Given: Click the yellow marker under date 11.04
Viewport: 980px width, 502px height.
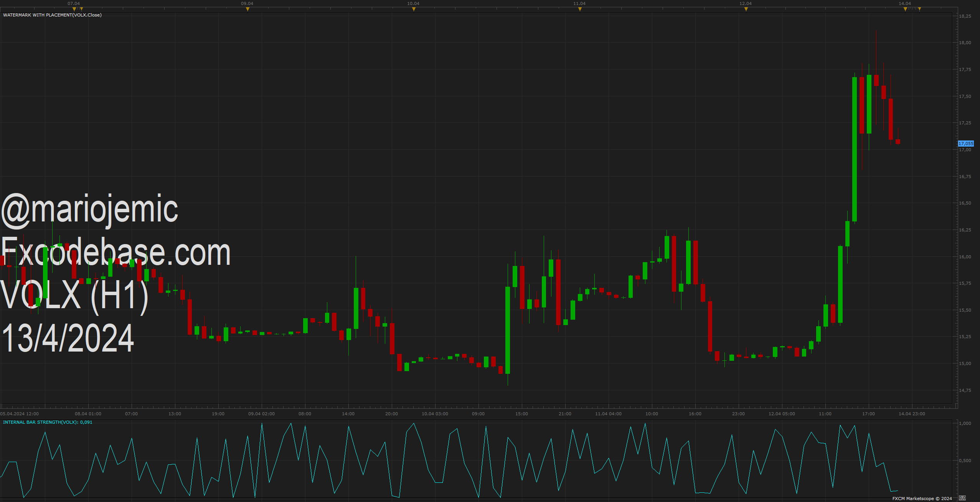Looking at the screenshot, I should (x=580, y=9).
